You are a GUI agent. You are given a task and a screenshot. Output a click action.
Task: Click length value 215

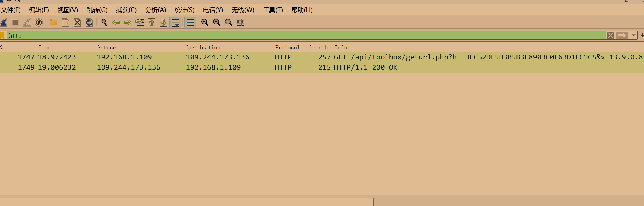tap(324, 67)
